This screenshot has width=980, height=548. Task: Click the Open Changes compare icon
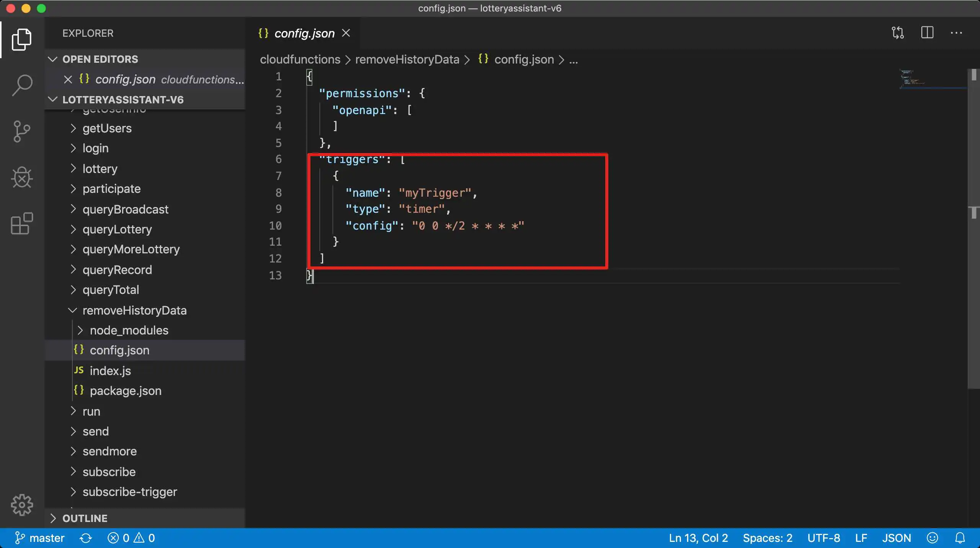[x=897, y=33]
